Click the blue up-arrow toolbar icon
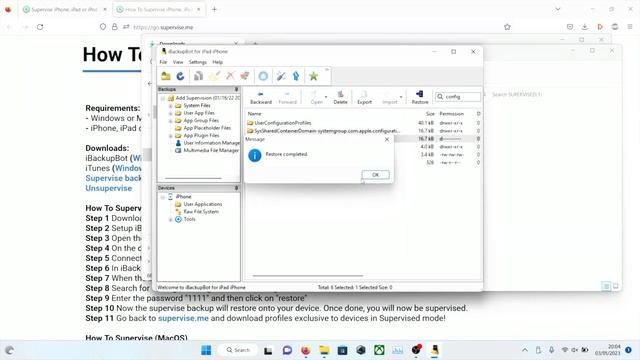Image resolution: width=640 pixels, height=360 pixels. 296,76
